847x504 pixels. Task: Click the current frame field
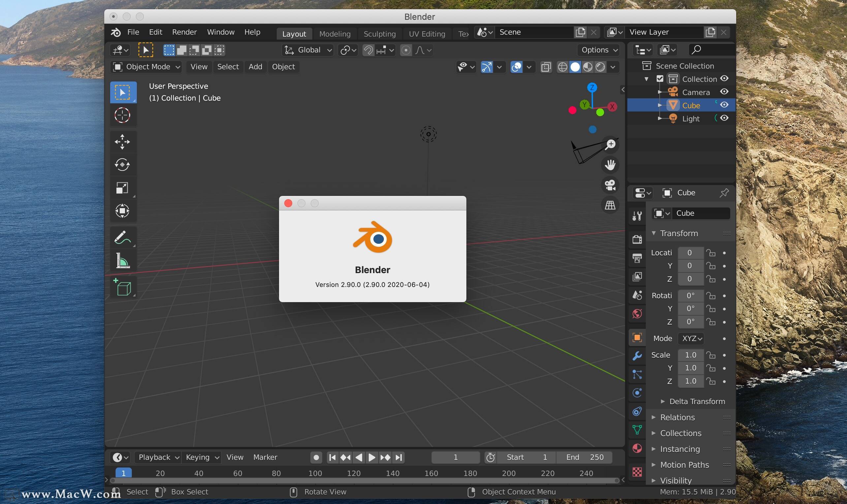coord(455,457)
